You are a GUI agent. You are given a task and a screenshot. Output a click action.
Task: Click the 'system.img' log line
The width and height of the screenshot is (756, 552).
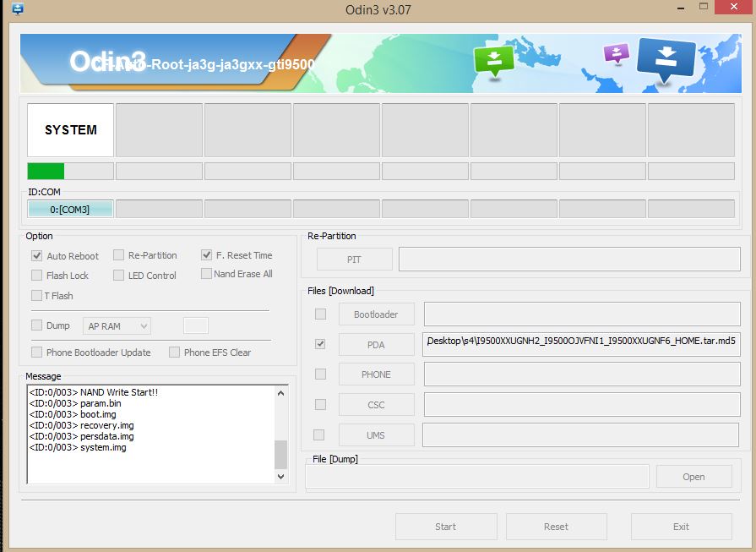78,448
